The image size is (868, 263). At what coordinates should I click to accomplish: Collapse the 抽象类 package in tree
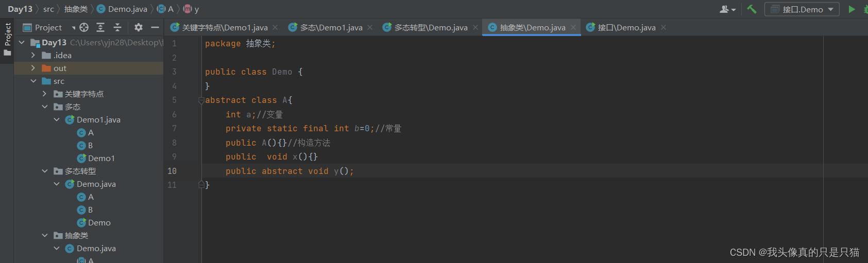click(45, 235)
